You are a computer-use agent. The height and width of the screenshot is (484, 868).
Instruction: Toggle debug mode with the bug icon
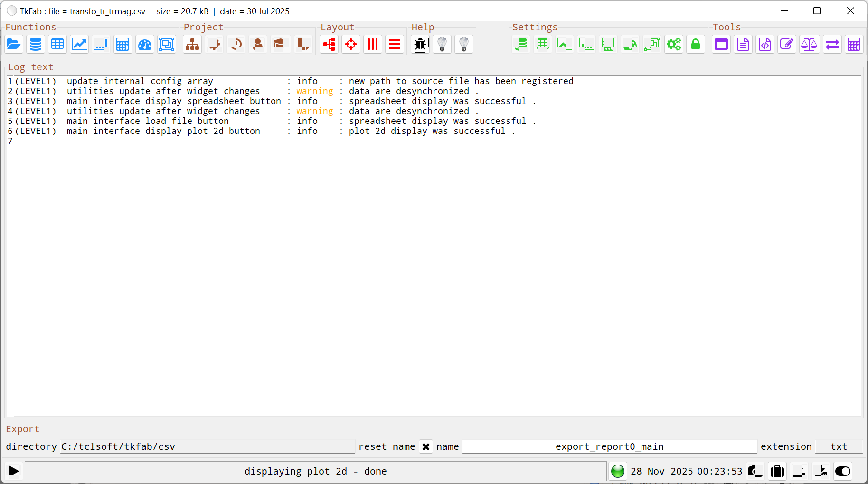[420, 44]
